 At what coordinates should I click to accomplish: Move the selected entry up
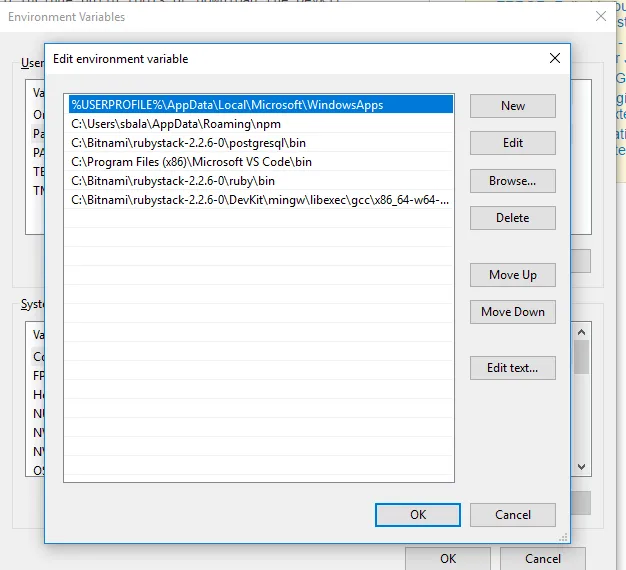tap(513, 275)
